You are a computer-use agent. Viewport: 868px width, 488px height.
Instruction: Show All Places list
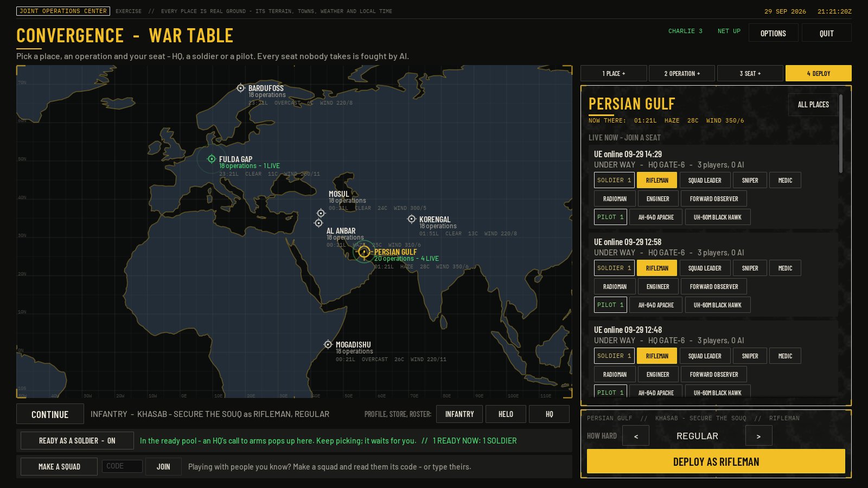[813, 105]
